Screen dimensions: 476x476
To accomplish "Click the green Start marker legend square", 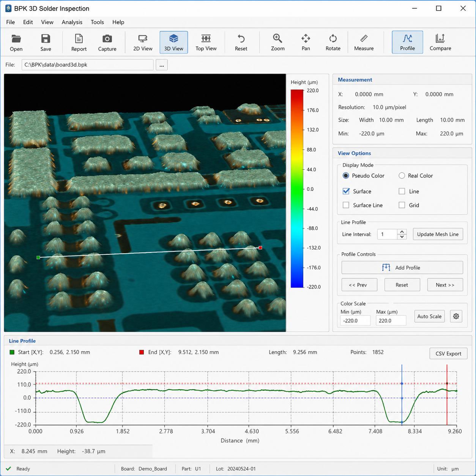I will tap(12, 352).
